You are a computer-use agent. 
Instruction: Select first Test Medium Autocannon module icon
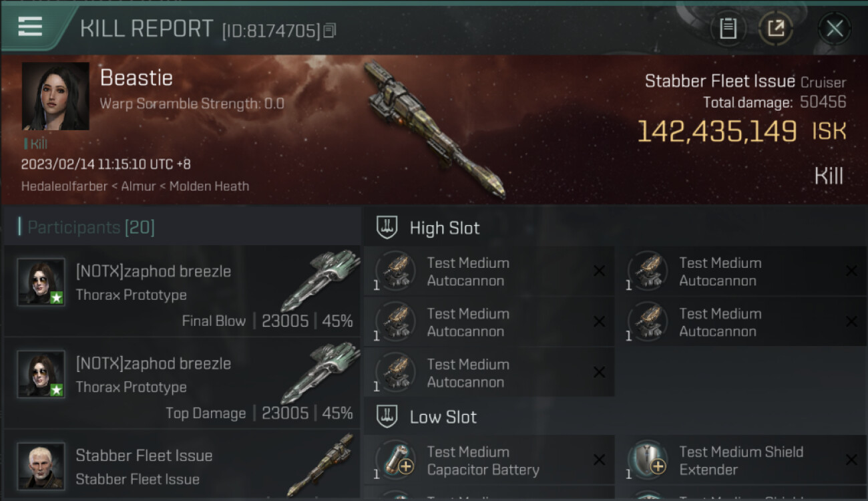[395, 271]
